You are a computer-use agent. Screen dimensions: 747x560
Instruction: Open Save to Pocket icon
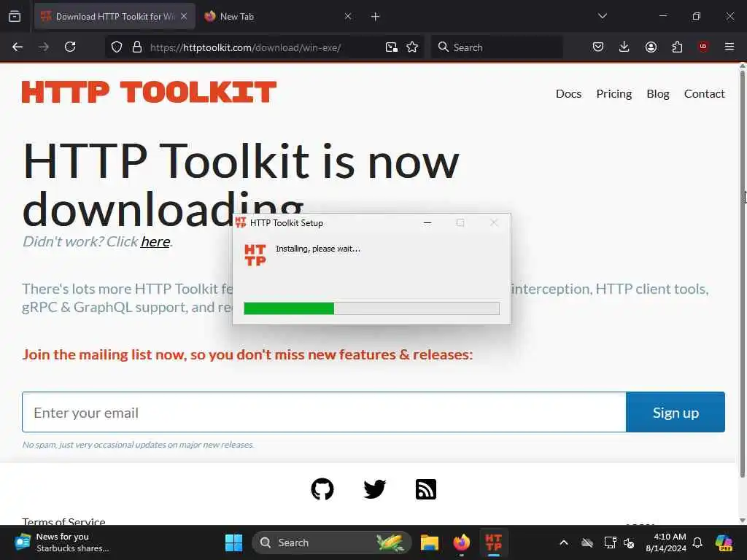click(x=598, y=47)
